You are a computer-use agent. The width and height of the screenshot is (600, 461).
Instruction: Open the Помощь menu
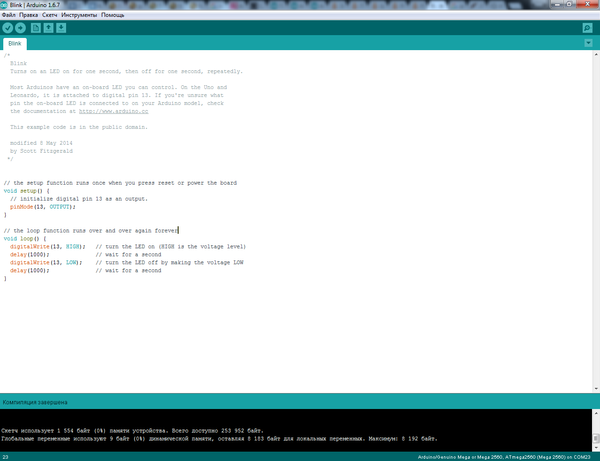click(x=112, y=15)
